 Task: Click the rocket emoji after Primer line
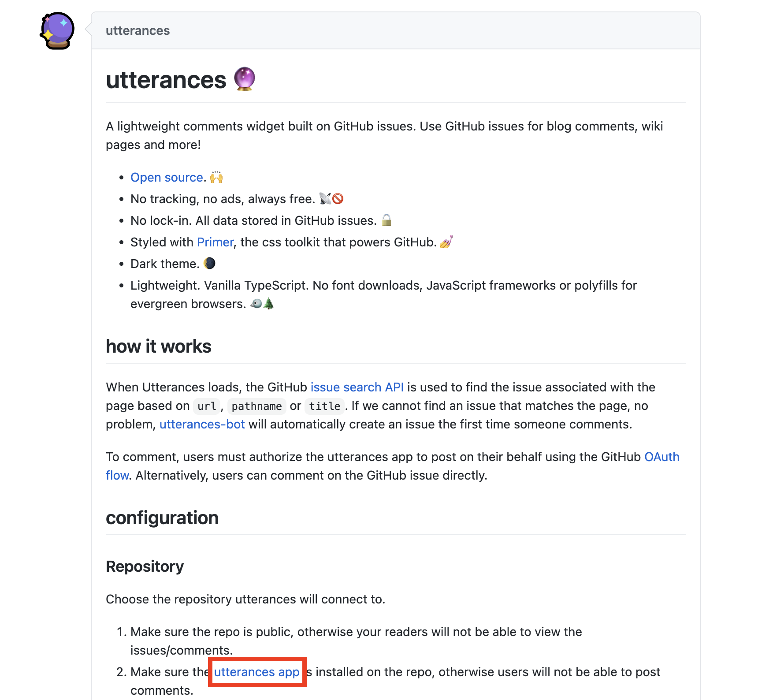[446, 242]
